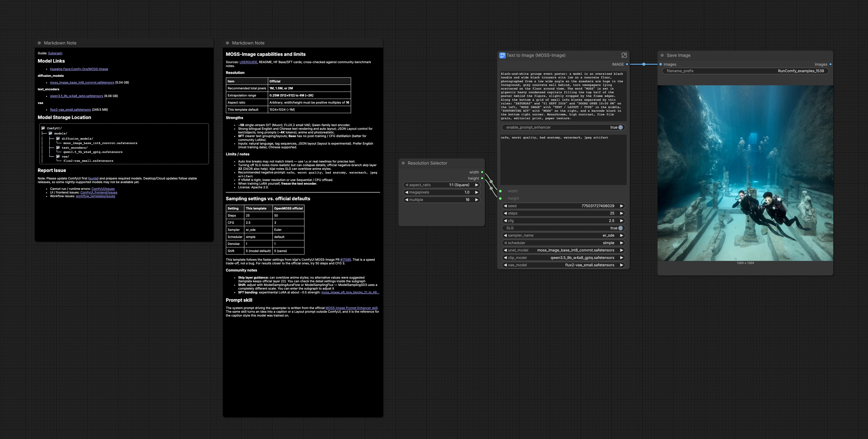Open the clip_model selection dropdown
Image resolution: width=868 pixels, height=439 pixels.
tap(563, 258)
